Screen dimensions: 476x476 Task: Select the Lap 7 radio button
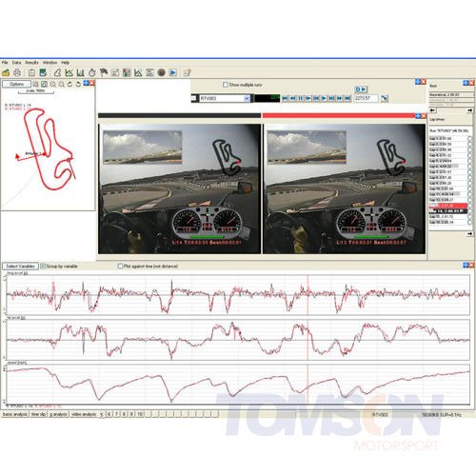[469, 171]
